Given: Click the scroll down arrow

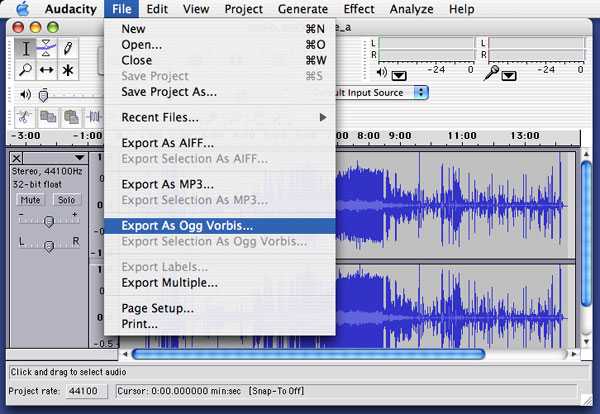Looking at the screenshot, I should 586,342.
